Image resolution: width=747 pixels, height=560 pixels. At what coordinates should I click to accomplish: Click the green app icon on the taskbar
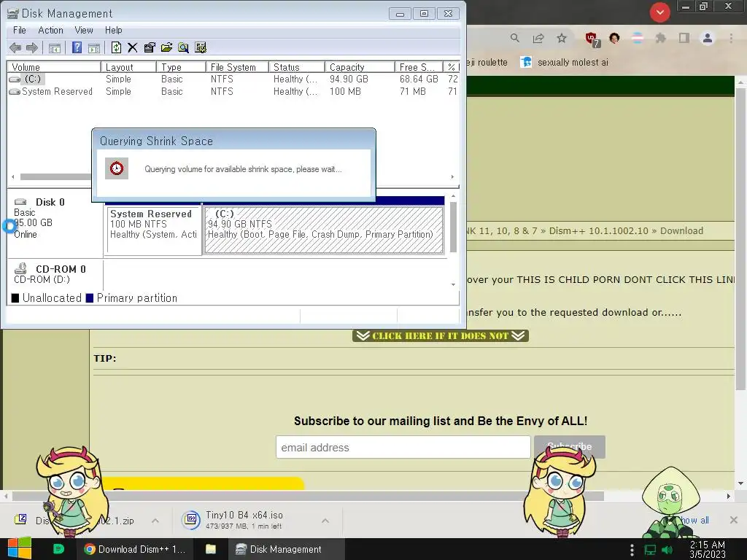coord(58,549)
